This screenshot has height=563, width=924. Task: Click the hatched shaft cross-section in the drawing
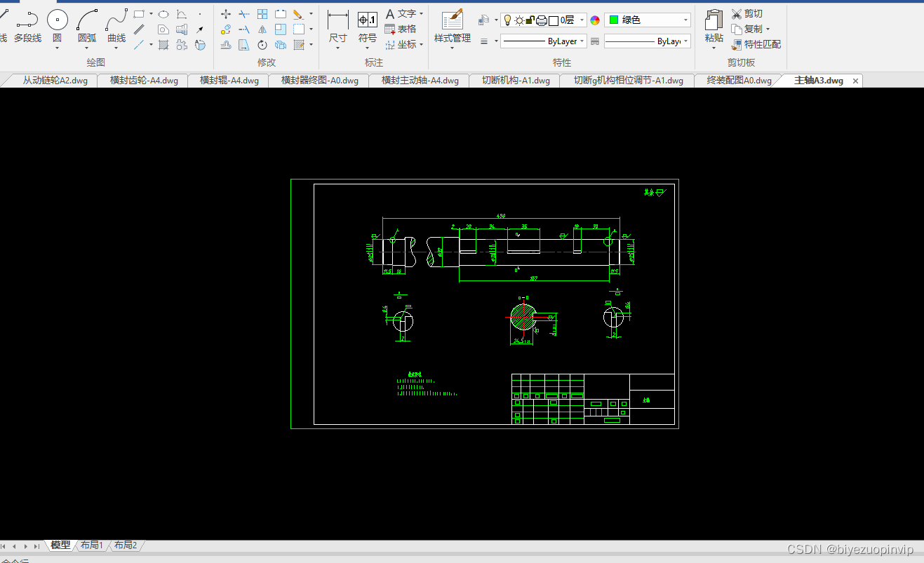coord(523,317)
